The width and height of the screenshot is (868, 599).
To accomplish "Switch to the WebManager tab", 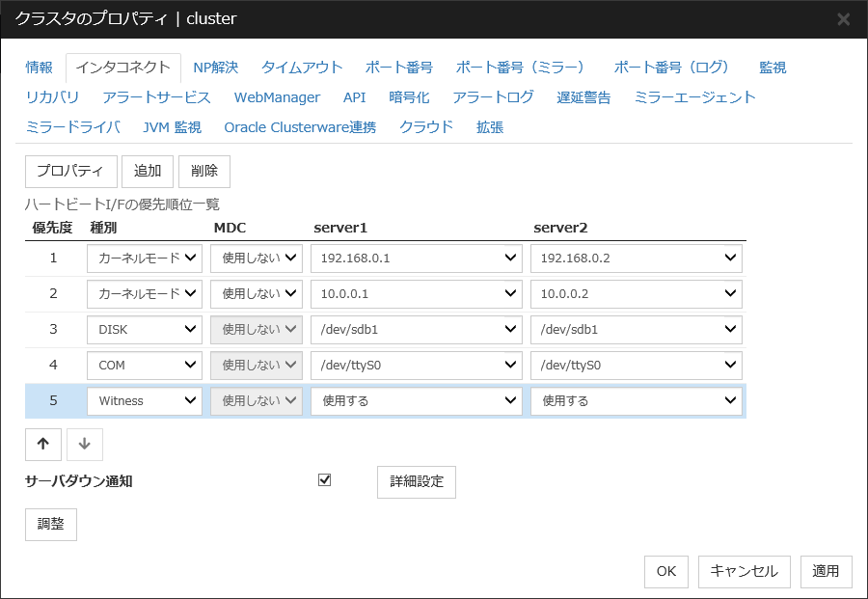I will coord(275,96).
